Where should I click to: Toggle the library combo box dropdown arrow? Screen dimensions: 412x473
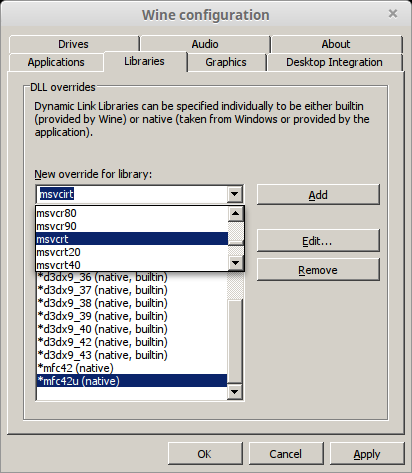click(x=235, y=194)
